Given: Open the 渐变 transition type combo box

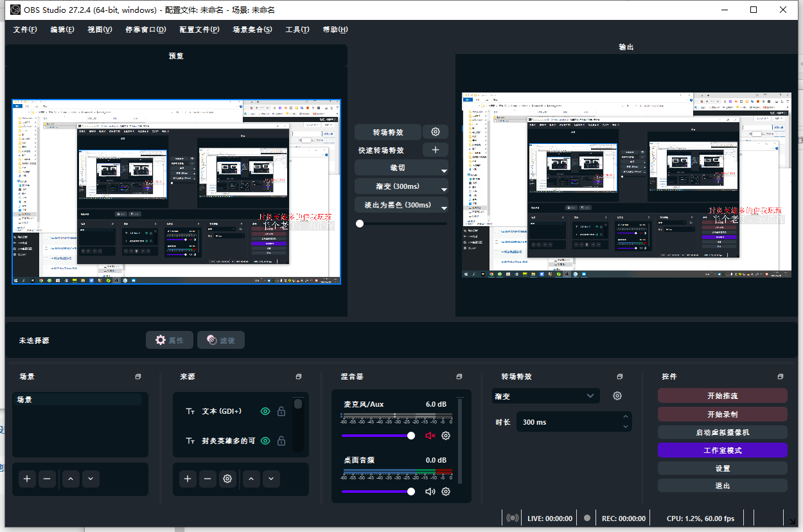Looking at the screenshot, I should (x=546, y=396).
